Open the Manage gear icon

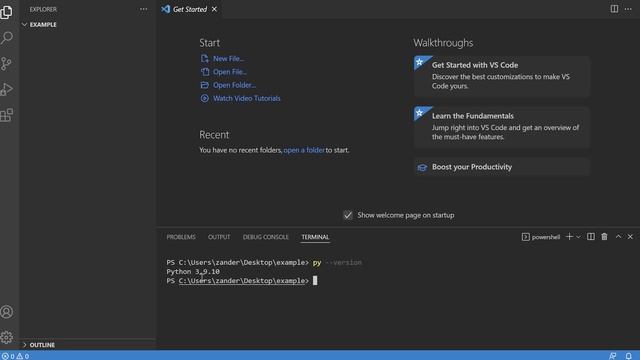(7, 337)
